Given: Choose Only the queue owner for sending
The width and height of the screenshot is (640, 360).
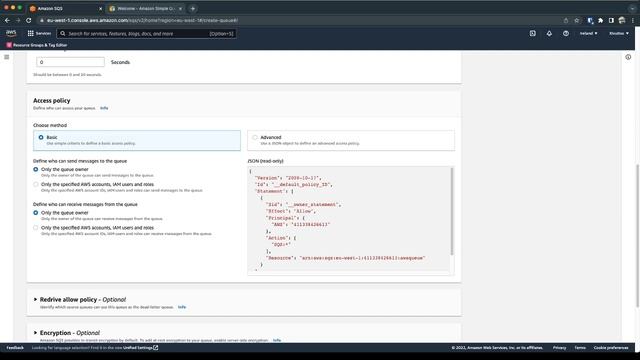Looking at the screenshot, I should [36, 169].
